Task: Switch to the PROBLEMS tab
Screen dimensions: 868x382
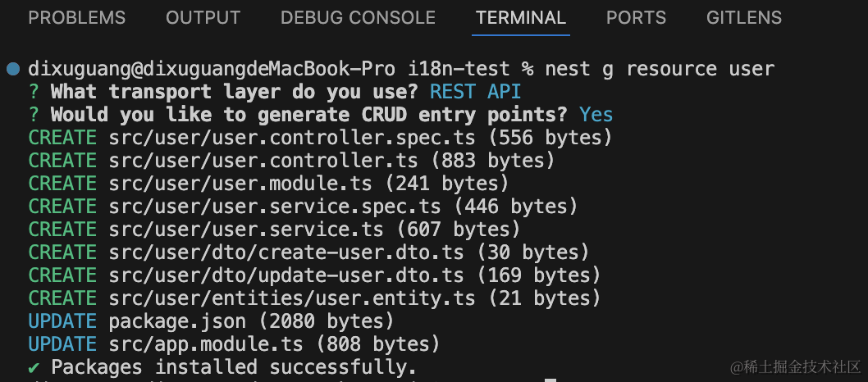Action: (76, 17)
